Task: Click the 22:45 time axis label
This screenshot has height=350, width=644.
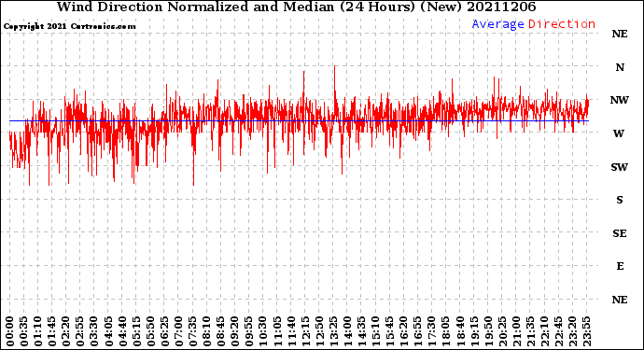Action: pyautogui.click(x=558, y=331)
